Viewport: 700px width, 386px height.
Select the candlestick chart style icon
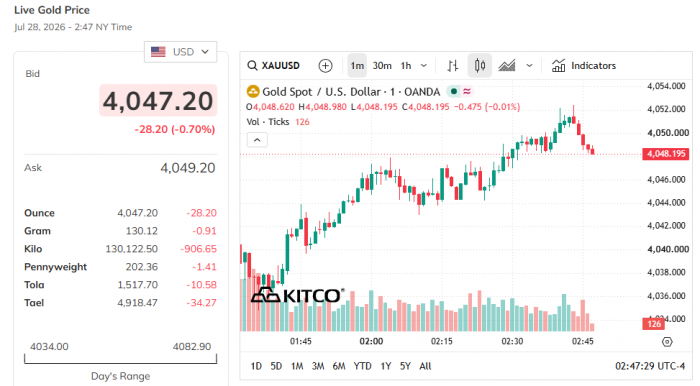[x=480, y=66]
